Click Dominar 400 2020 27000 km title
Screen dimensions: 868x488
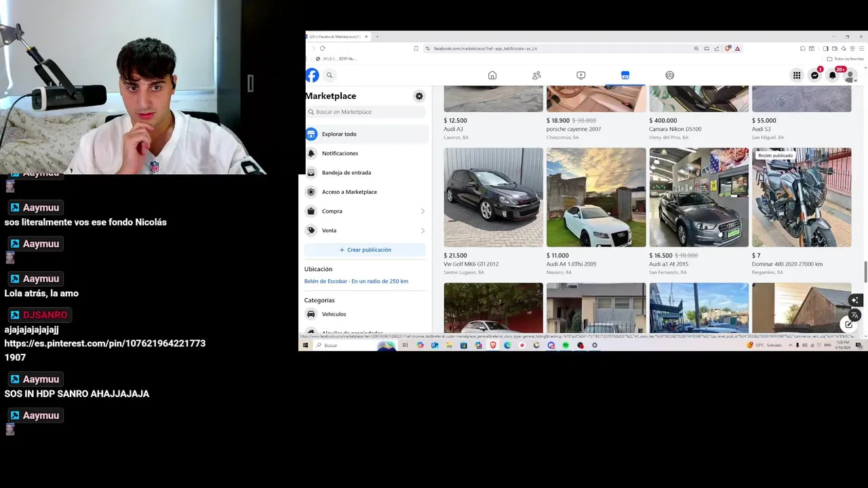(787, 264)
